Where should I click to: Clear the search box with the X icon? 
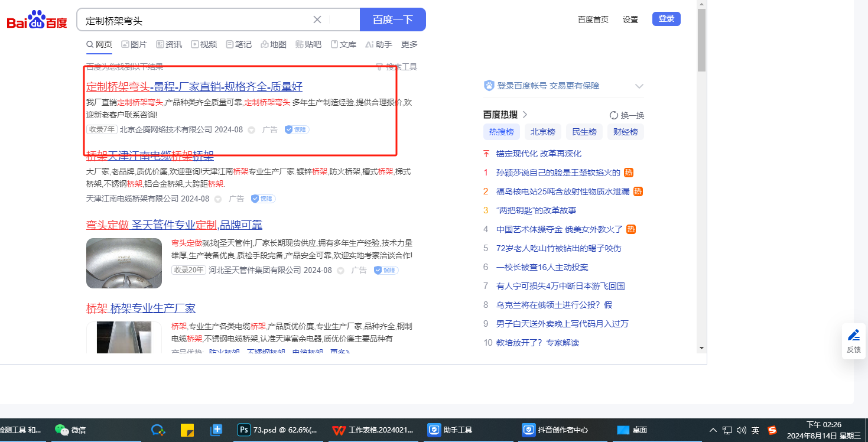pyautogui.click(x=317, y=19)
